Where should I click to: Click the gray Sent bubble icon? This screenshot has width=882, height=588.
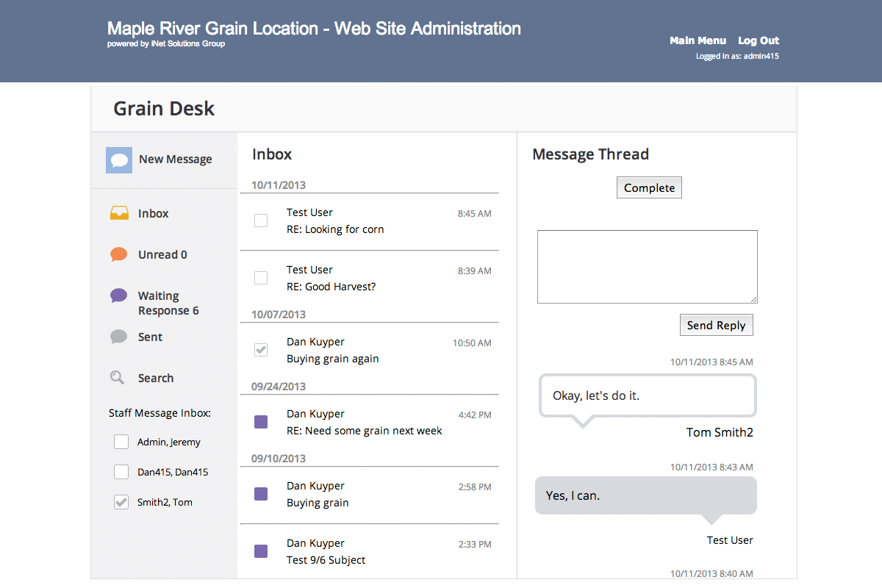pyautogui.click(x=119, y=337)
